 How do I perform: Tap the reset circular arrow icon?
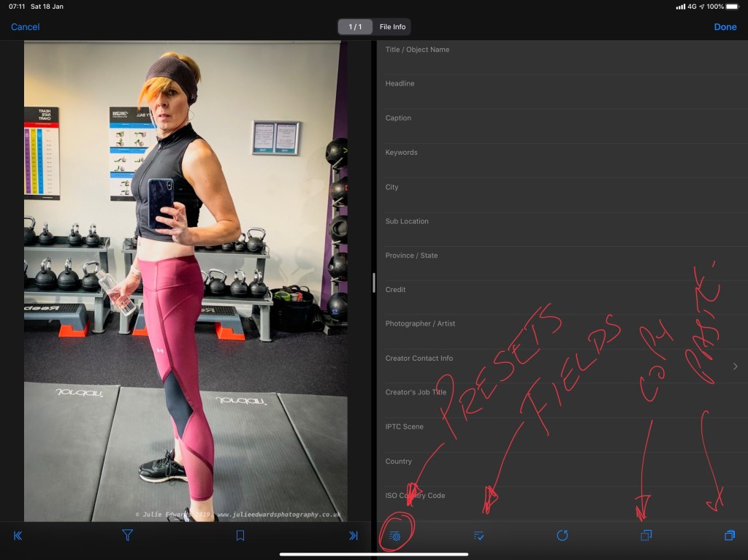[562, 536]
